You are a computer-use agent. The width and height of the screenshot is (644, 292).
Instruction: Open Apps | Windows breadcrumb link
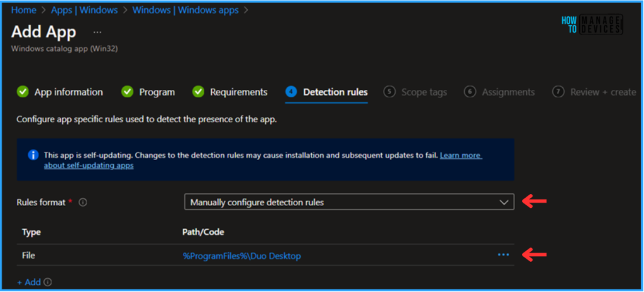coord(84,10)
